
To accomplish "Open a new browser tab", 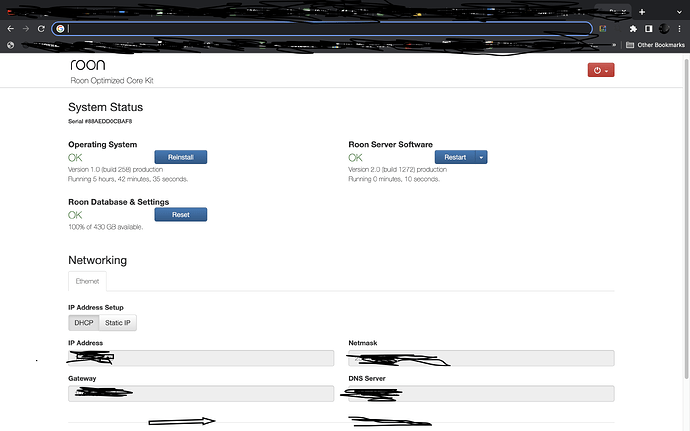I will [x=642, y=12].
